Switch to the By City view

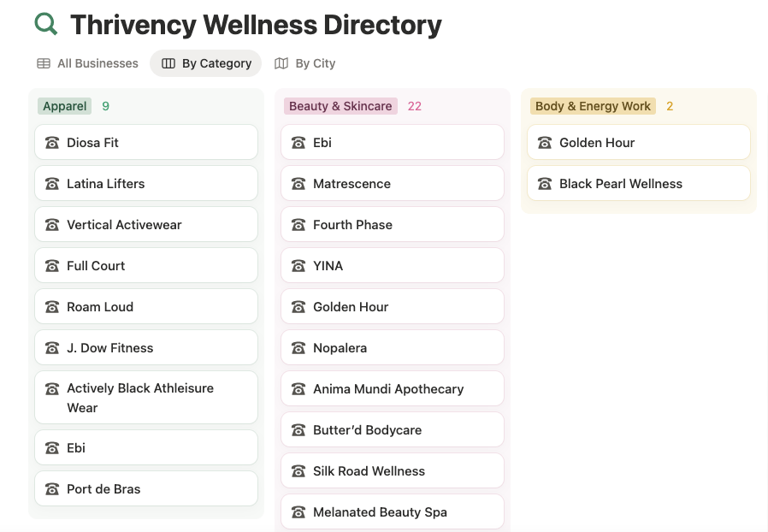305,63
